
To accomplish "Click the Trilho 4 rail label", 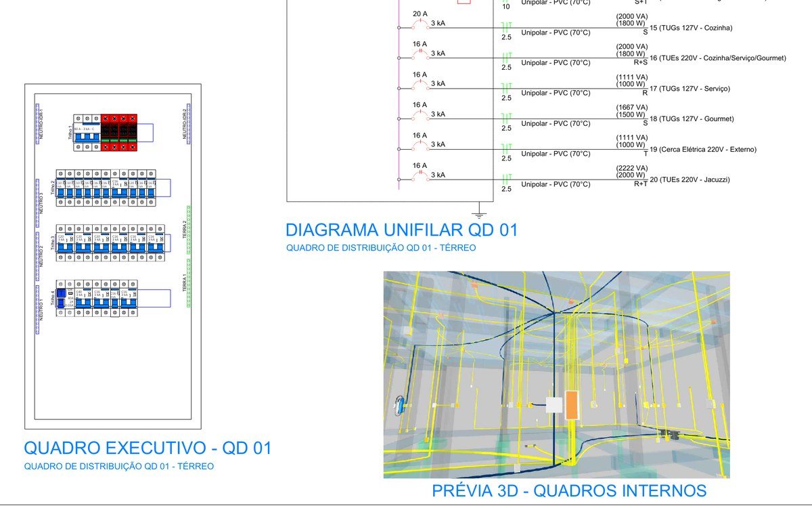I will point(53,299).
